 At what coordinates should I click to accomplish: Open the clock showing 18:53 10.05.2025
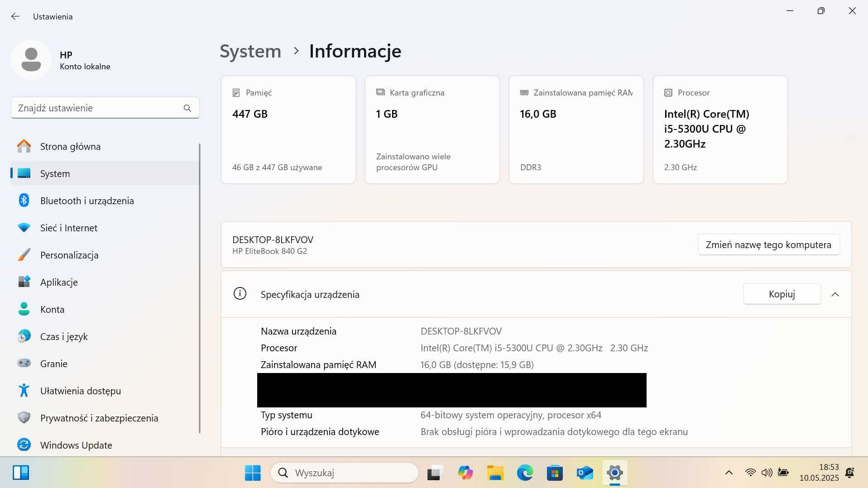(819, 472)
